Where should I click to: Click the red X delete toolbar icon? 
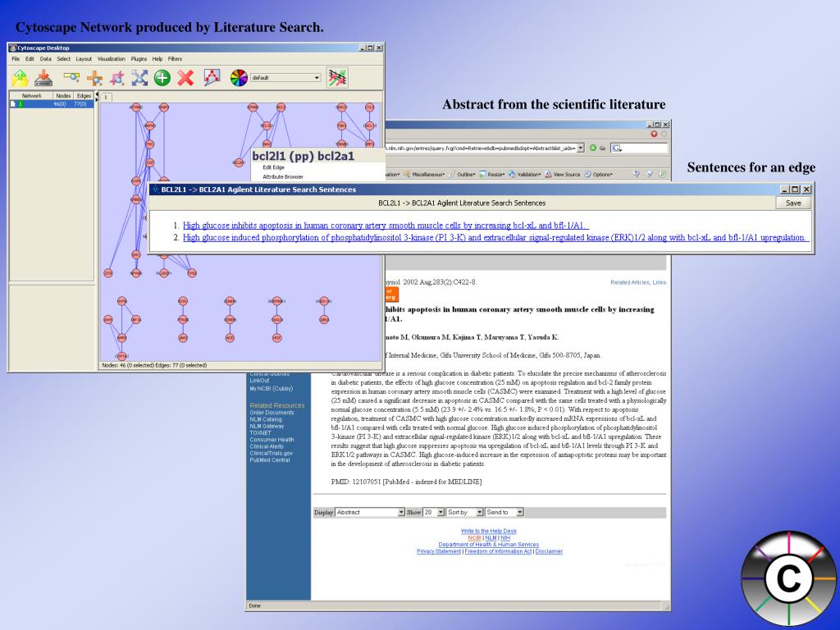tap(185, 78)
